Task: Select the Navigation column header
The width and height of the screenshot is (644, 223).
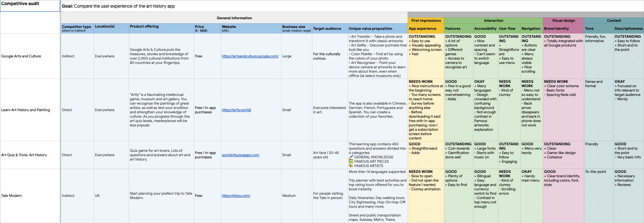Action: 532,29
